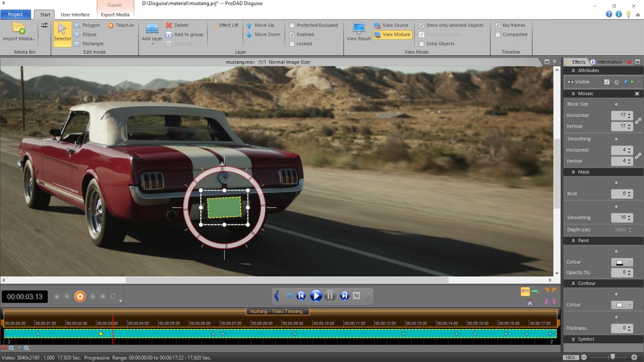644x362 pixels.
Task: Switch to the User Interface tab
Action: pos(75,15)
